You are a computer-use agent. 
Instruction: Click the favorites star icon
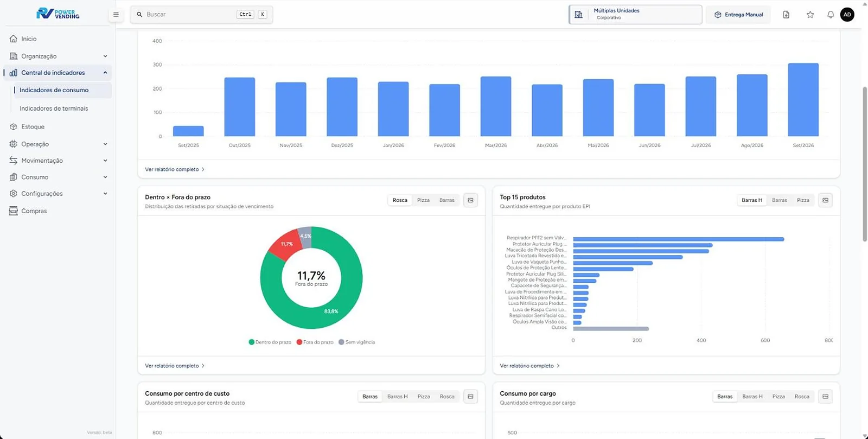(810, 15)
